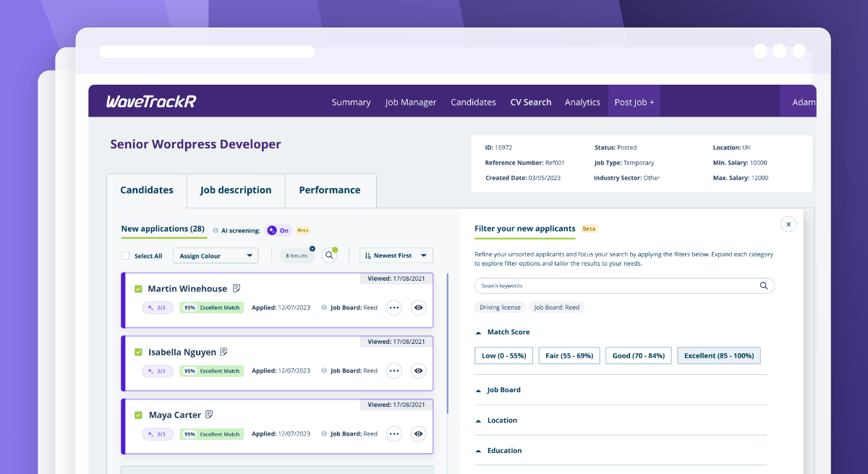868x474 pixels.
Task: Open notes icon beside Martin Winehouse
Action: pos(237,288)
